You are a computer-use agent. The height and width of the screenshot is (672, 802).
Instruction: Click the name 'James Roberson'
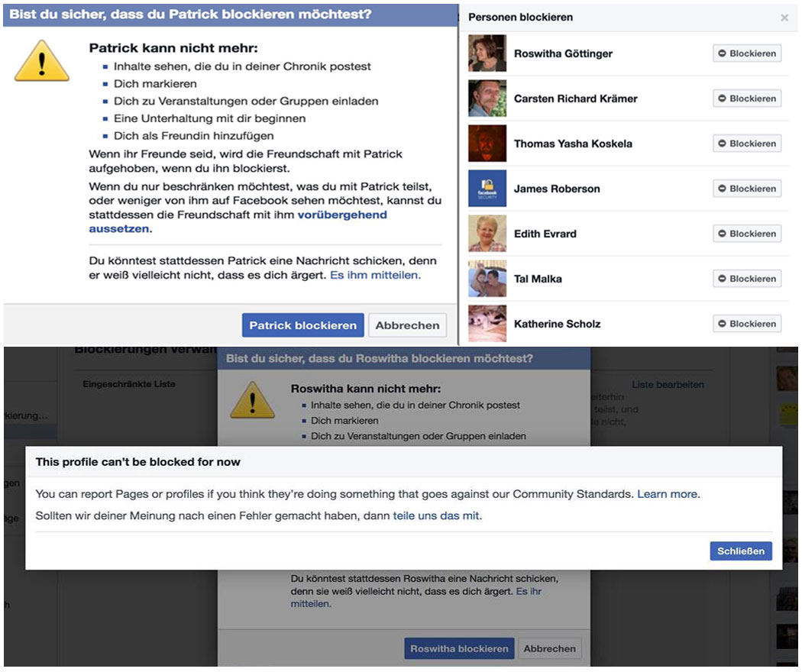(x=557, y=189)
